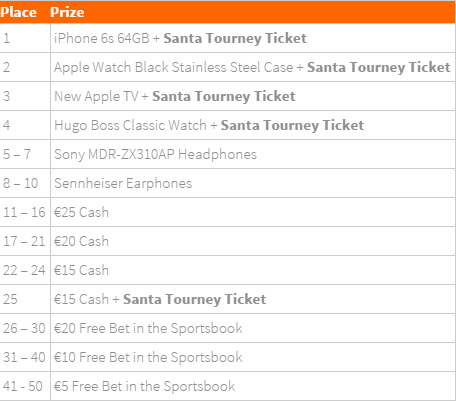Screen dimensions: 456x401
Task: Click the €20 Cash prize cell
Action: click(x=253, y=241)
